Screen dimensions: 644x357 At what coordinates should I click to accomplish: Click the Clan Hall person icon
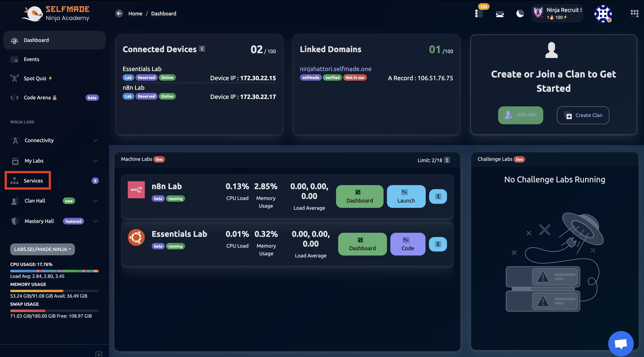15,201
